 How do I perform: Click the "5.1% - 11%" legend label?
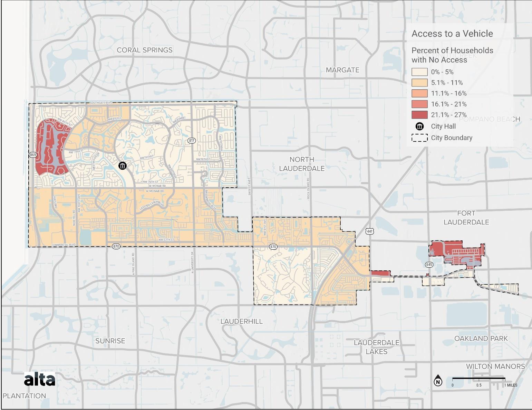coord(447,83)
